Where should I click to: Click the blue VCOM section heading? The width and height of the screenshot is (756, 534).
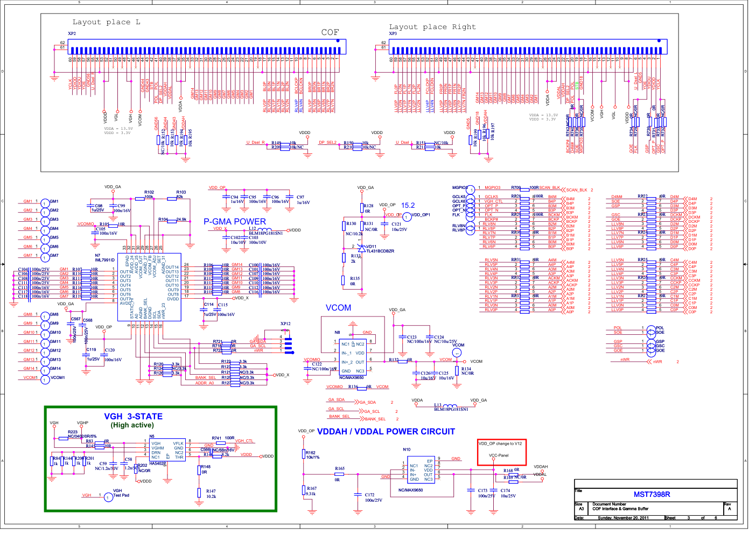pos(338,308)
